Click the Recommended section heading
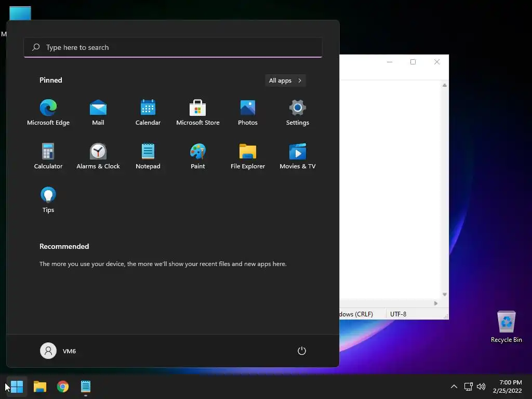This screenshot has width=532, height=399. pyautogui.click(x=64, y=246)
